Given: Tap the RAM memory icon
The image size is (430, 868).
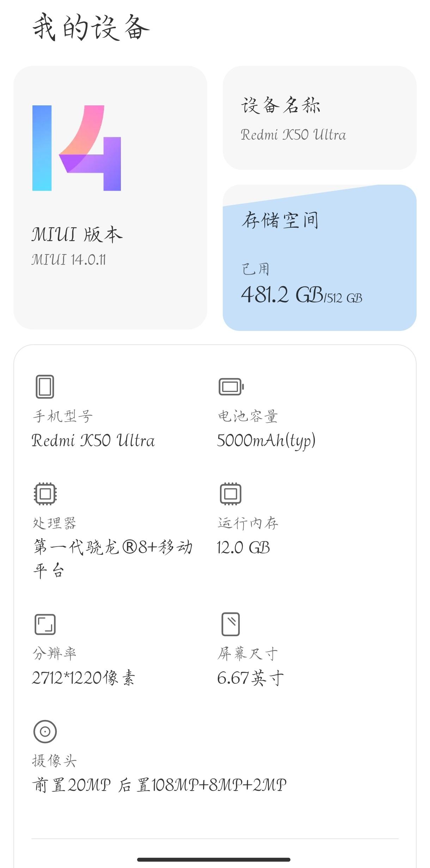Looking at the screenshot, I should tap(231, 494).
